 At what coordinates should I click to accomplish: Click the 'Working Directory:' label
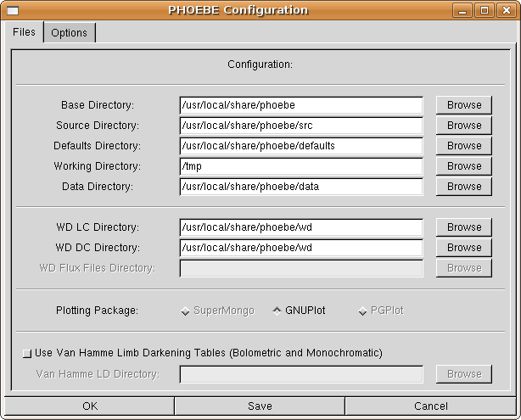point(98,165)
